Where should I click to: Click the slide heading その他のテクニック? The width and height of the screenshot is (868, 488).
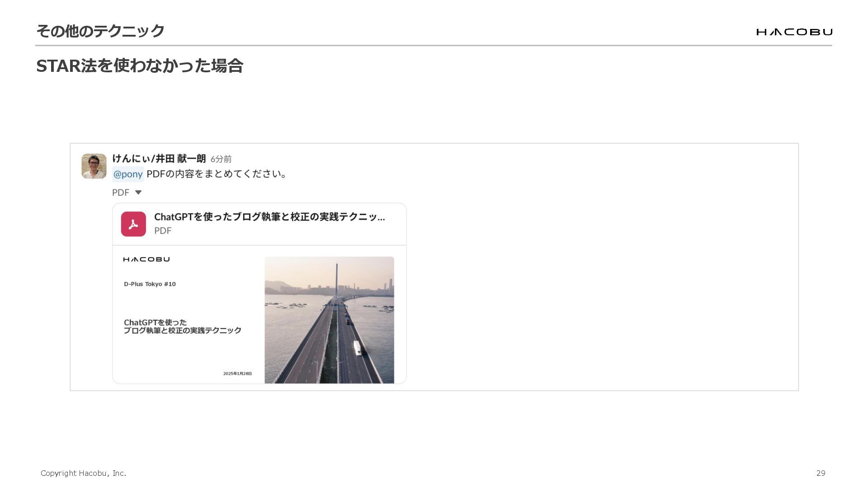tap(100, 31)
